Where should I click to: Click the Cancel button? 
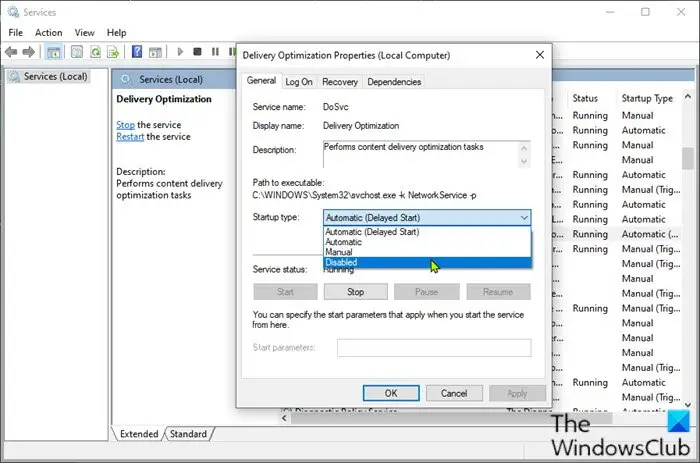tap(454, 393)
